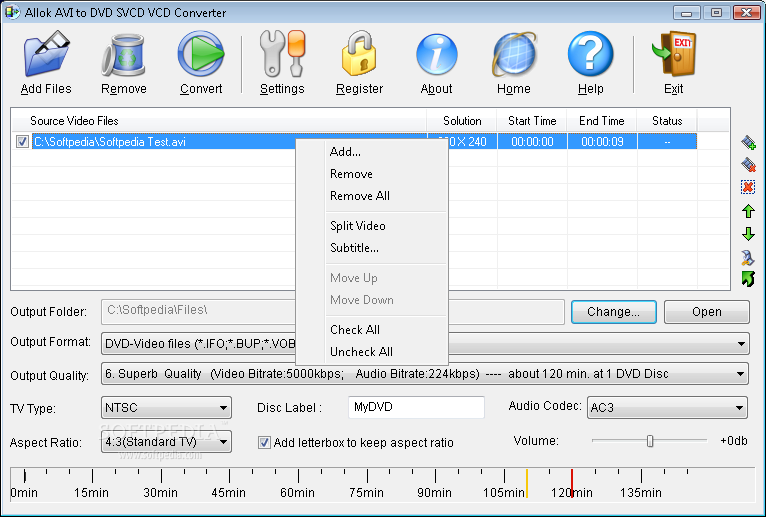Click the Volume slider handle
Screen dimensions: 766x517
tap(650, 441)
